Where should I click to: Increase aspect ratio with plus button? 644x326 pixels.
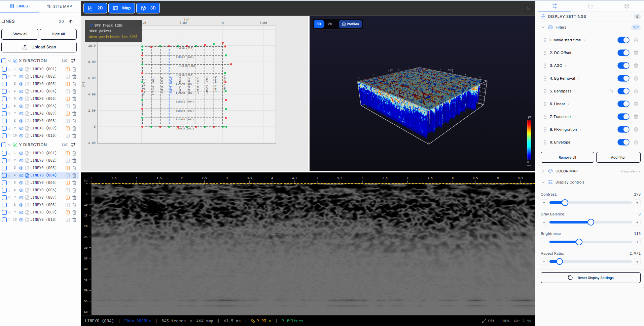(637, 261)
